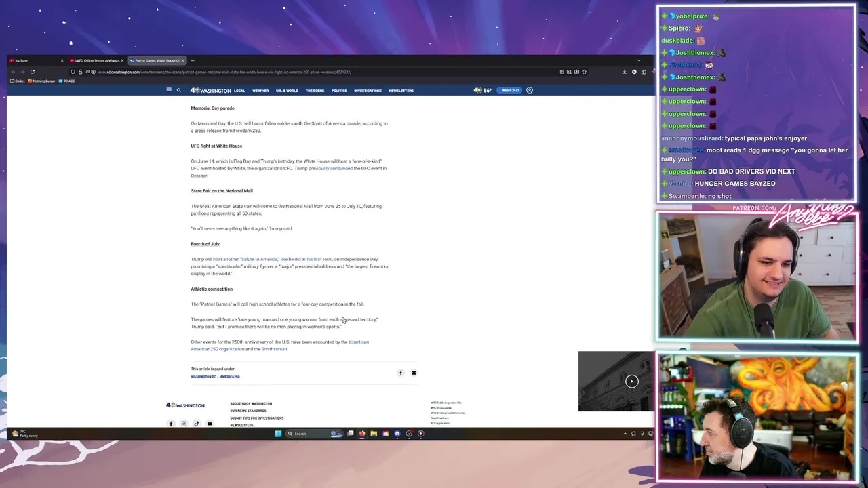Open NBC4 Facebook page from footer icon
The width and height of the screenshot is (868, 488).
point(171,424)
